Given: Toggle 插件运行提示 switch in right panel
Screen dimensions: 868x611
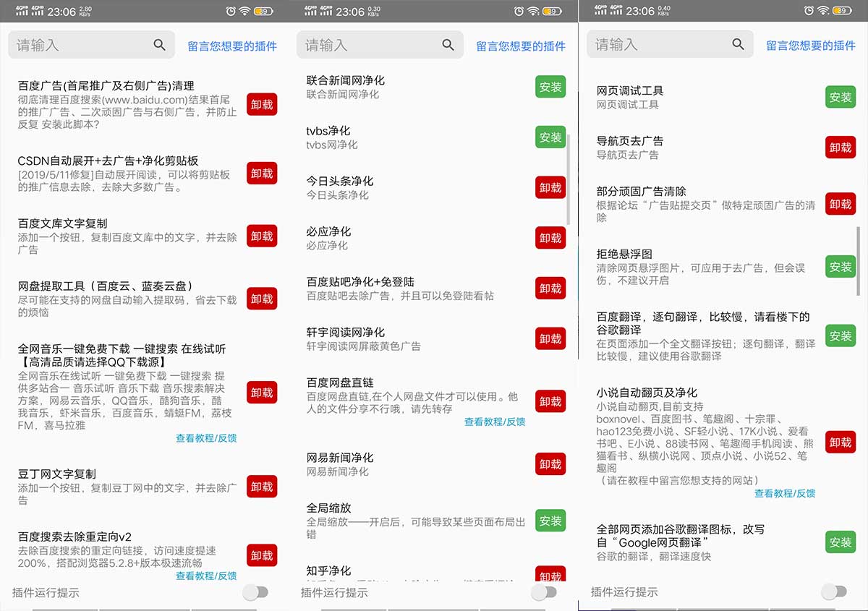Looking at the screenshot, I should tap(833, 592).
